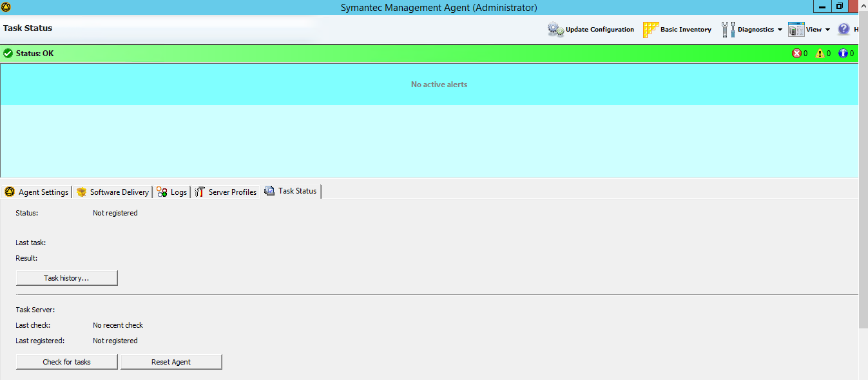868x380 pixels.
Task: Open the Server Profiles tab
Action: point(226,192)
